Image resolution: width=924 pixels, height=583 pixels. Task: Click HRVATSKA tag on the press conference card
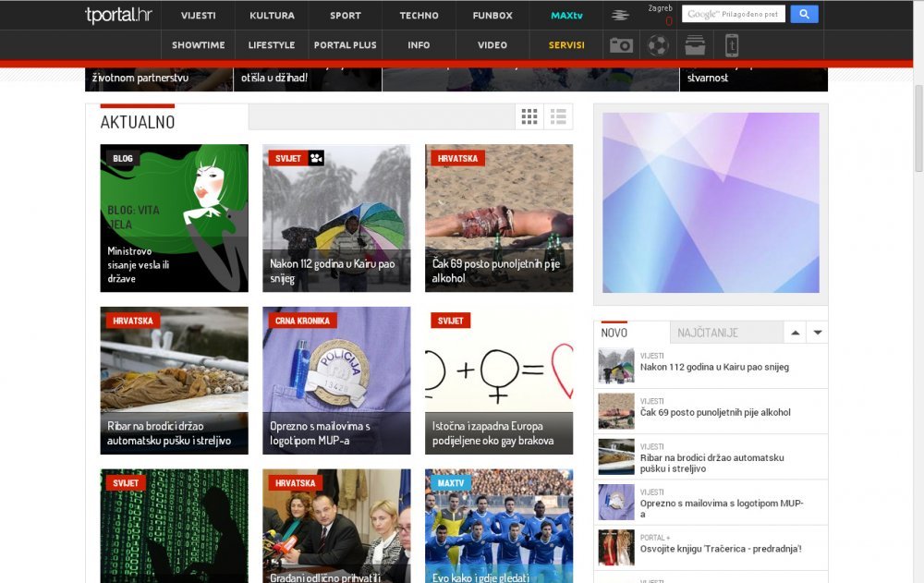(x=296, y=483)
